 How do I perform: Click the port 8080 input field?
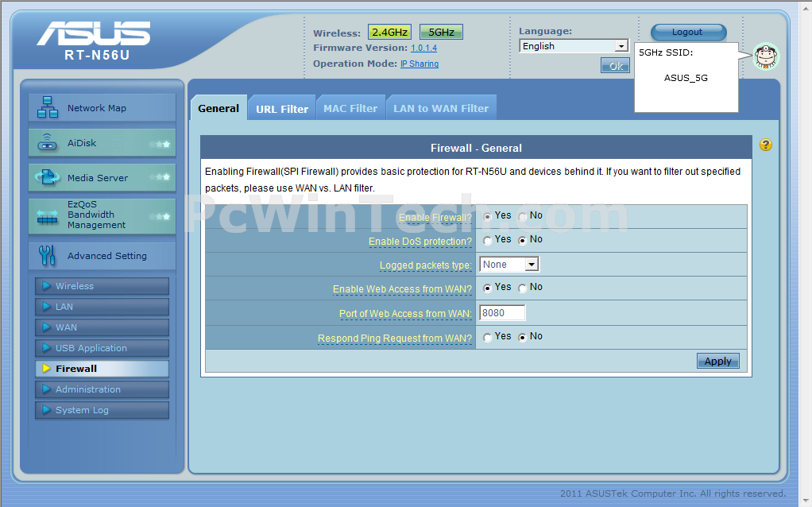[502, 313]
